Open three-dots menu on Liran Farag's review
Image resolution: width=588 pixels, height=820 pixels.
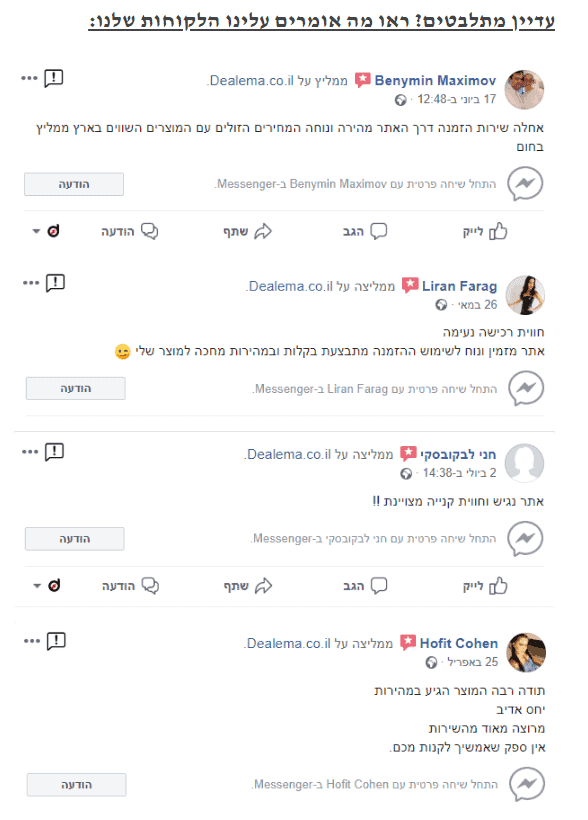(x=31, y=283)
